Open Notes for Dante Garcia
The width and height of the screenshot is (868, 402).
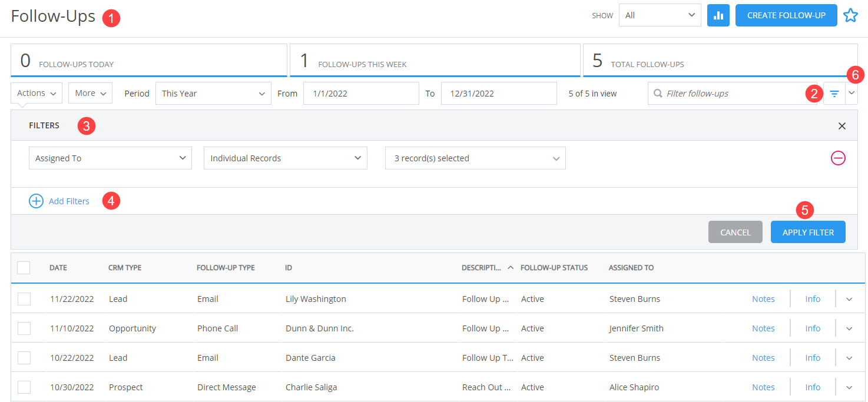763,358
